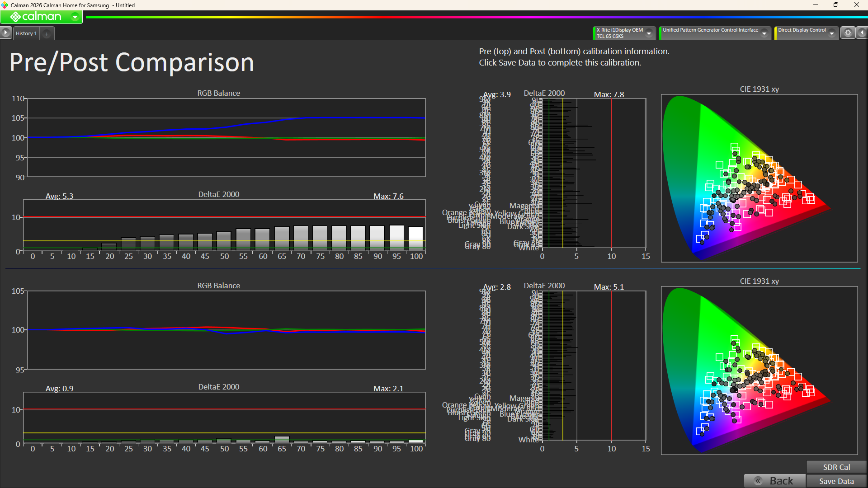Click the post-calibration RGB Balance graph

click(x=226, y=330)
